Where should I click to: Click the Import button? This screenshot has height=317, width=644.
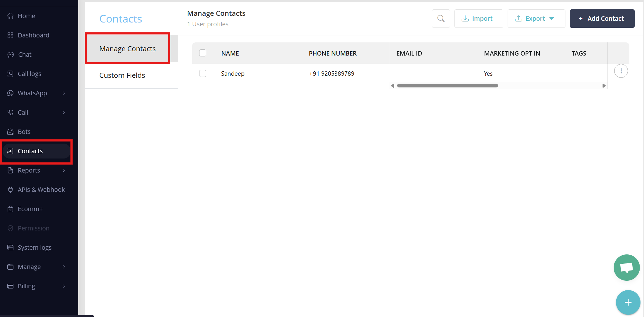[x=478, y=18]
